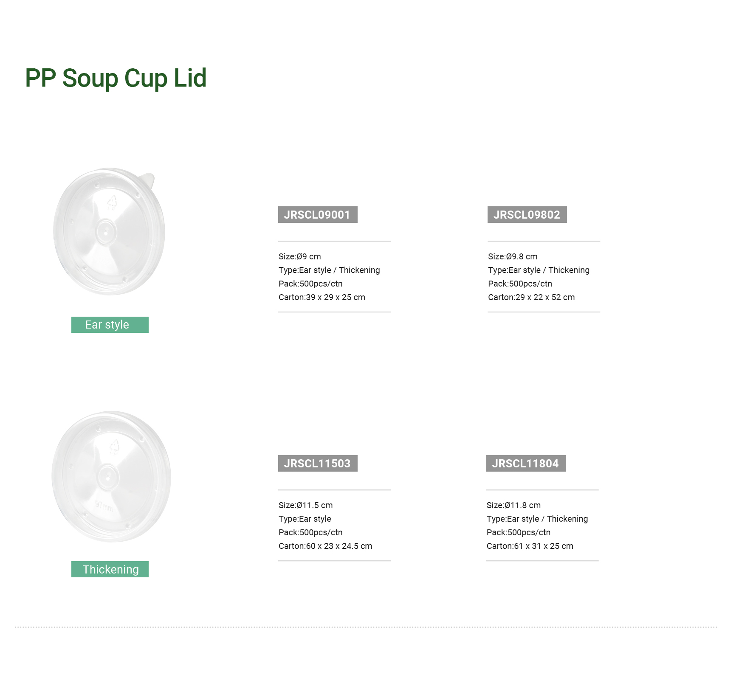Click the thickening lid product image
The width and height of the screenshot is (739, 700).
point(111,477)
